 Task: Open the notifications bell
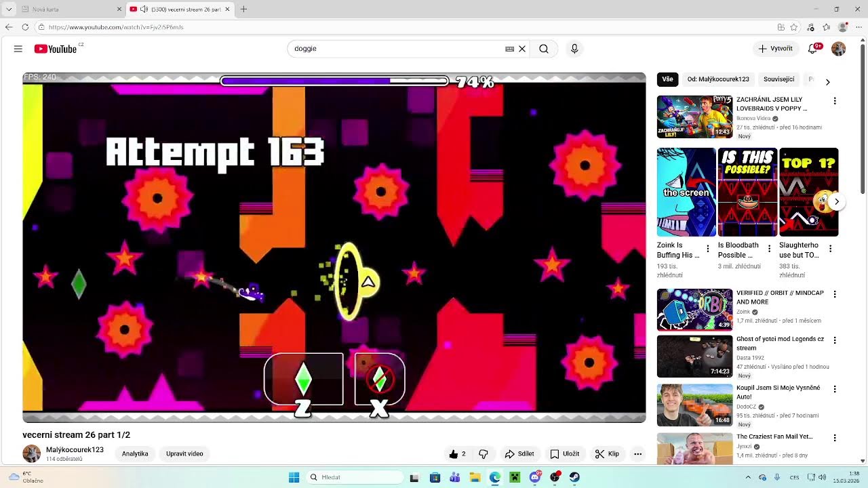click(813, 49)
